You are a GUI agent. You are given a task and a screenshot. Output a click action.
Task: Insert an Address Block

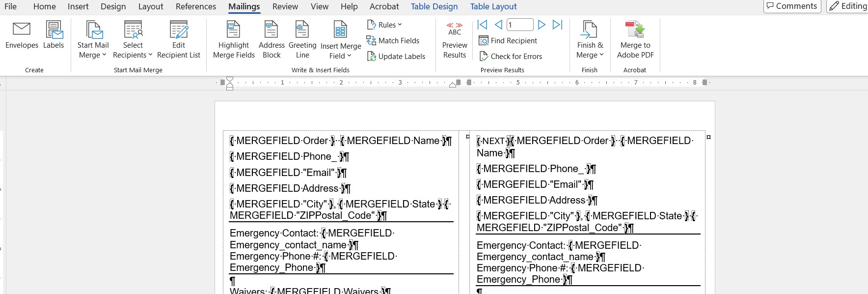271,40
